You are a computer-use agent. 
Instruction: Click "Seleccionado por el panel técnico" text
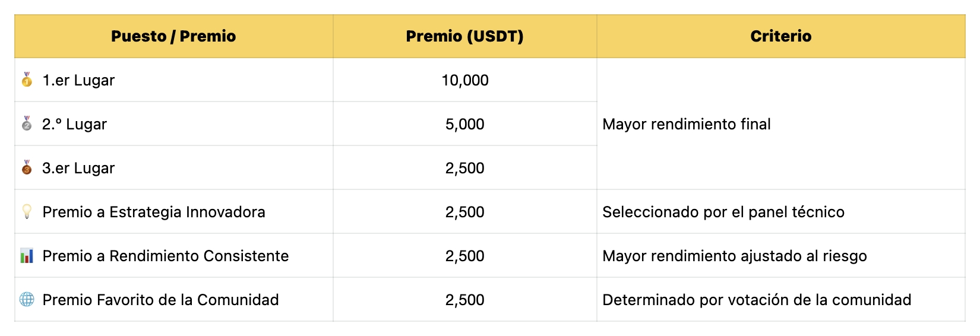point(723,212)
